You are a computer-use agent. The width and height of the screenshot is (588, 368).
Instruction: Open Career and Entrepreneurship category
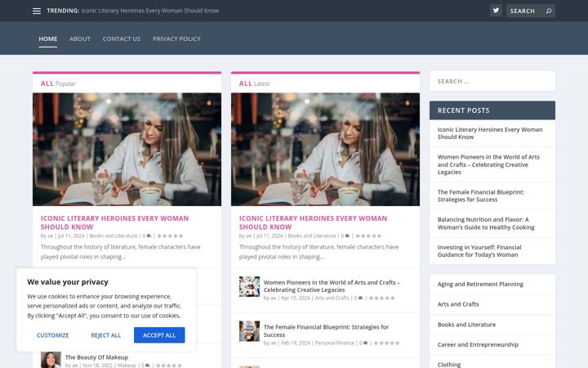pos(478,345)
